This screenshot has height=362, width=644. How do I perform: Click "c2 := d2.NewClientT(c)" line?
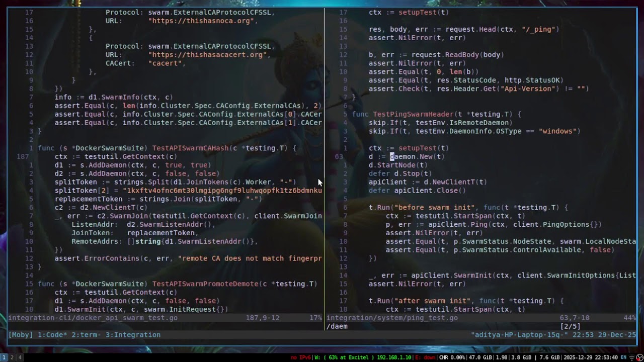101,208
